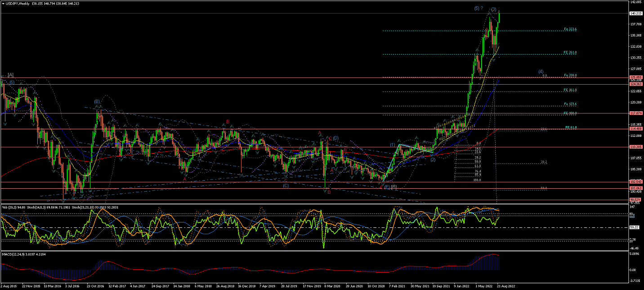Click the (5) ? wave label

479,9
